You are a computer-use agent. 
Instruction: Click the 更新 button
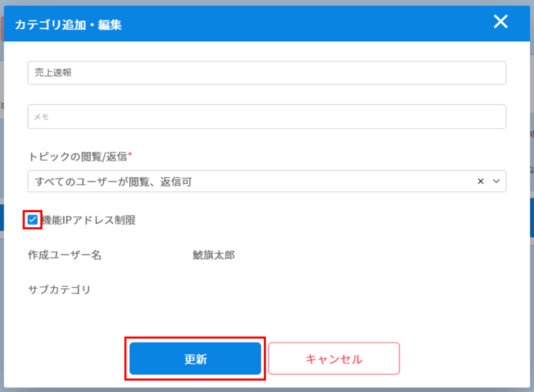click(195, 359)
